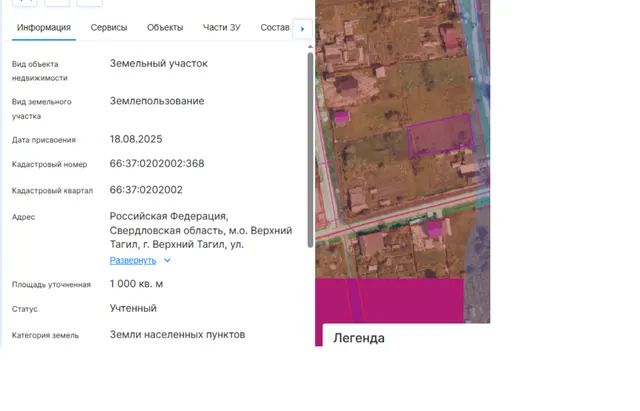Click status value Учтенный

(x=133, y=308)
